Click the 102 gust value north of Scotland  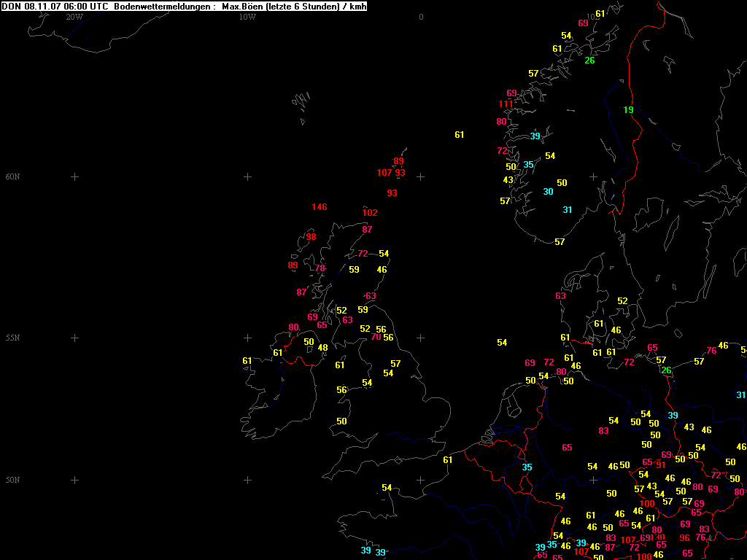pyautogui.click(x=370, y=213)
